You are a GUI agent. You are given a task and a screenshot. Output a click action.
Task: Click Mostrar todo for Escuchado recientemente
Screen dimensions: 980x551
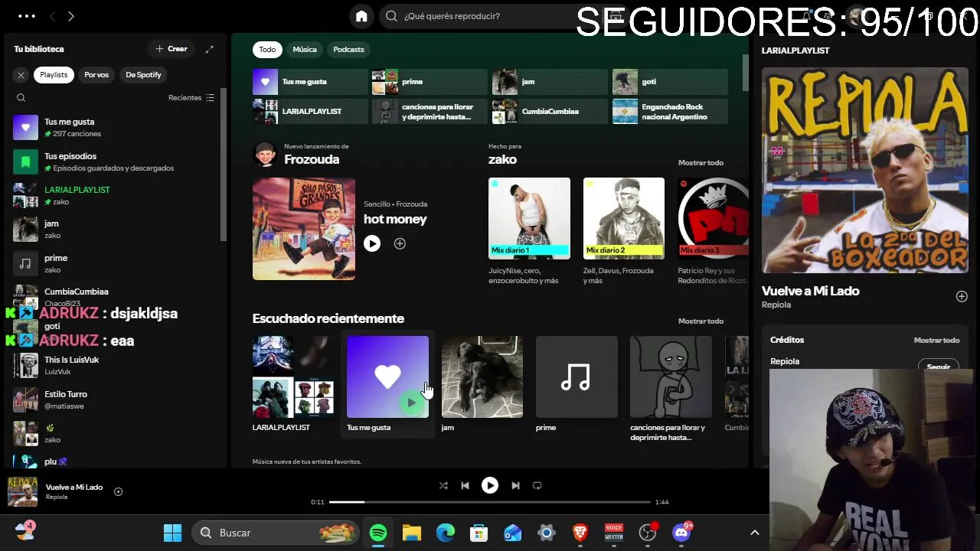click(701, 321)
